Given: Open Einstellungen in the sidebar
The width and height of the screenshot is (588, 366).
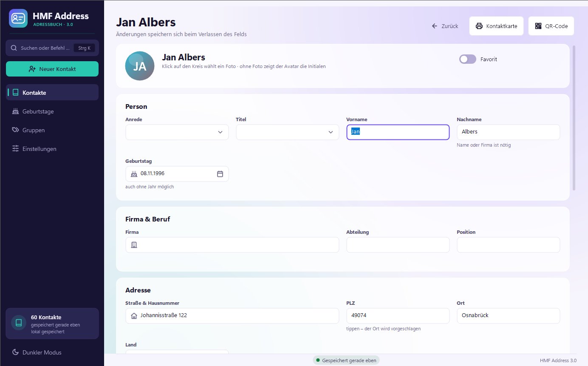Looking at the screenshot, I should tap(52, 149).
